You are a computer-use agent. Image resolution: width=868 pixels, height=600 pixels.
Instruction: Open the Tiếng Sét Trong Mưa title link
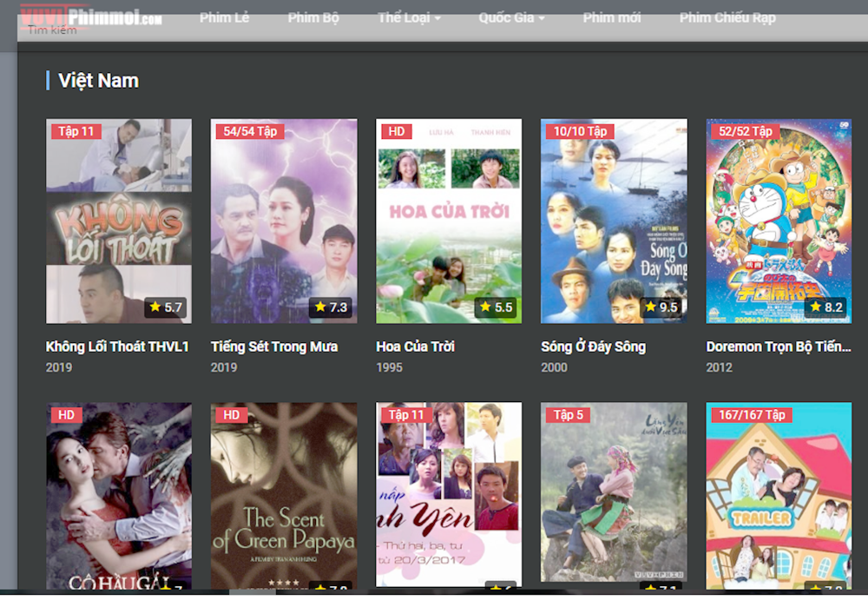coord(274,346)
